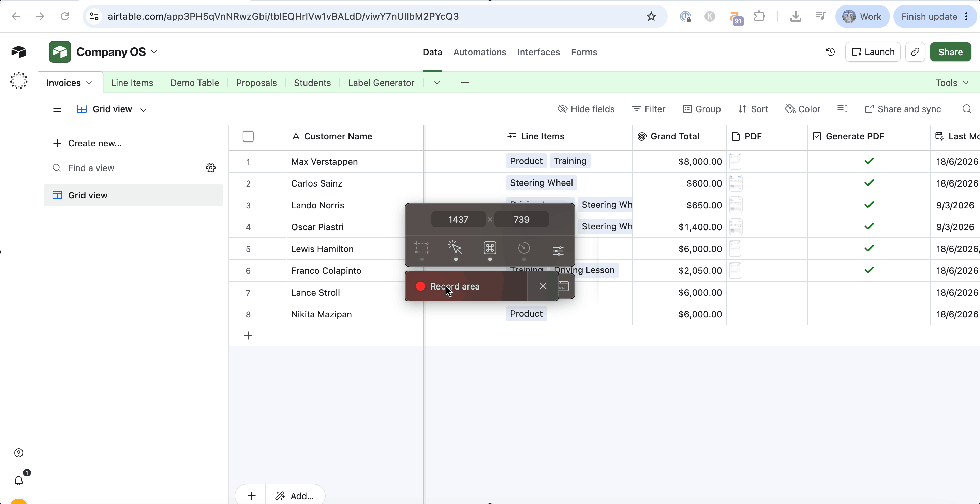The width and height of the screenshot is (980, 504).
Task: Click the recorder height field 739
Action: point(521,219)
